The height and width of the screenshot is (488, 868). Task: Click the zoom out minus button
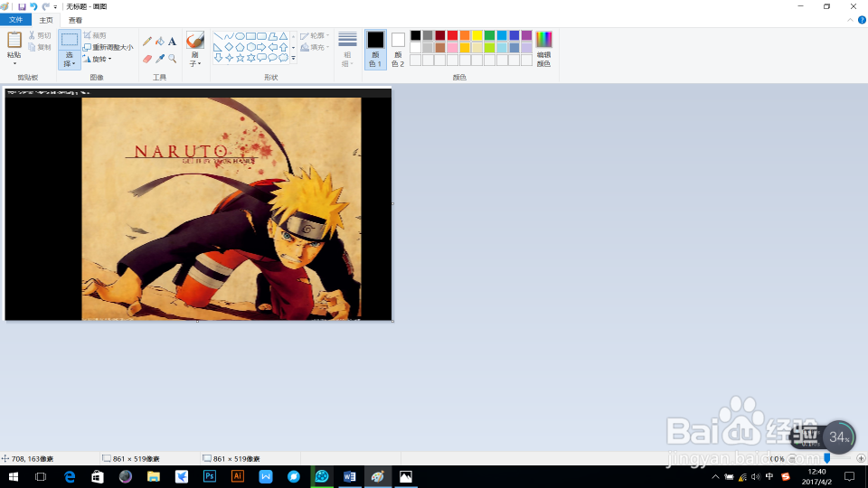click(792, 459)
